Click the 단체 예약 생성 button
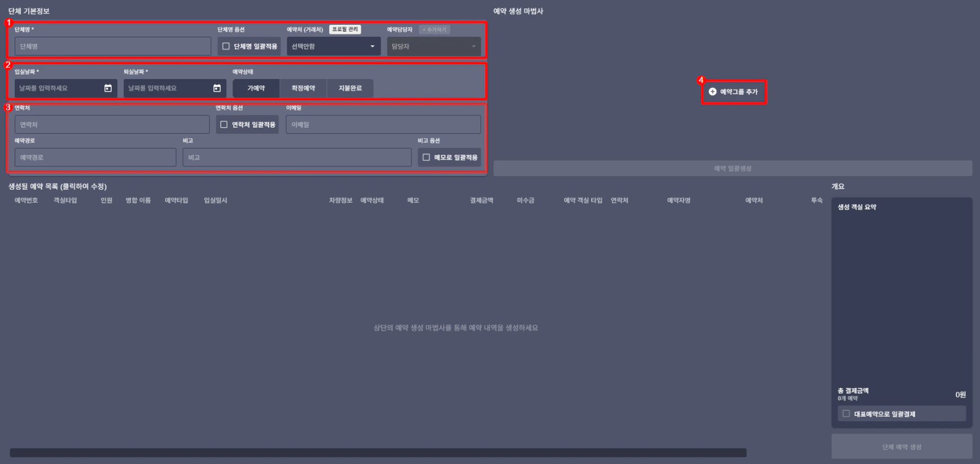980x464 pixels. pyautogui.click(x=902, y=447)
